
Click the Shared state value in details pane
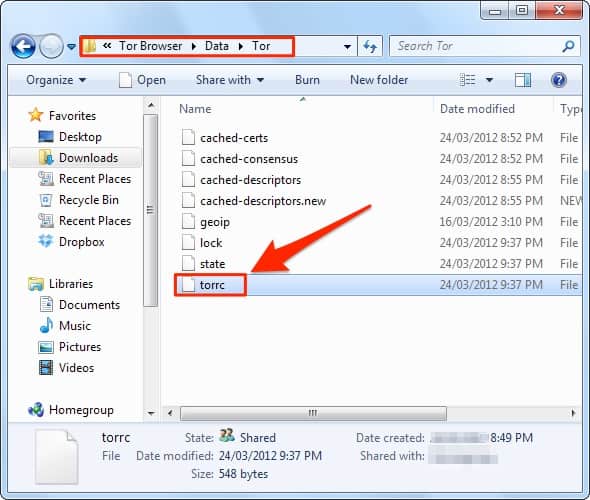(x=258, y=438)
